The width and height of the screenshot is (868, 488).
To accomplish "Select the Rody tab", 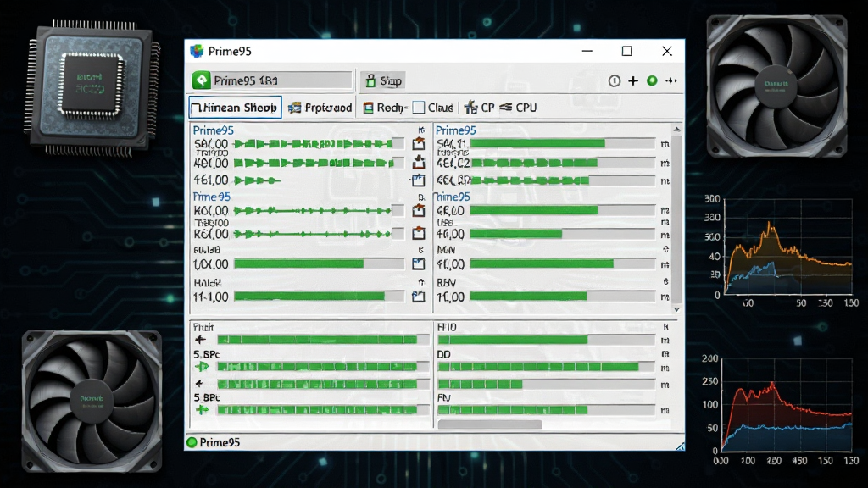I will 385,108.
